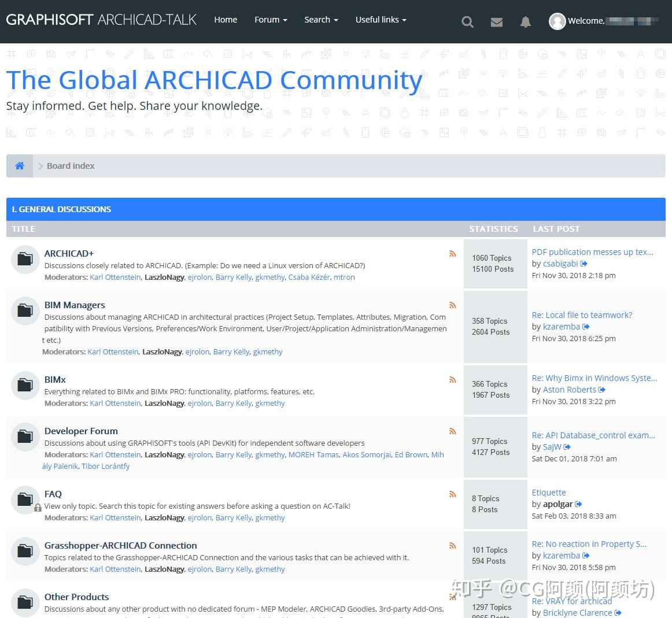This screenshot has height=618, width=672.
Task: Open moderator Karl Ottenstein's profile under ARCHICAD+
Action: pos(115,277)
